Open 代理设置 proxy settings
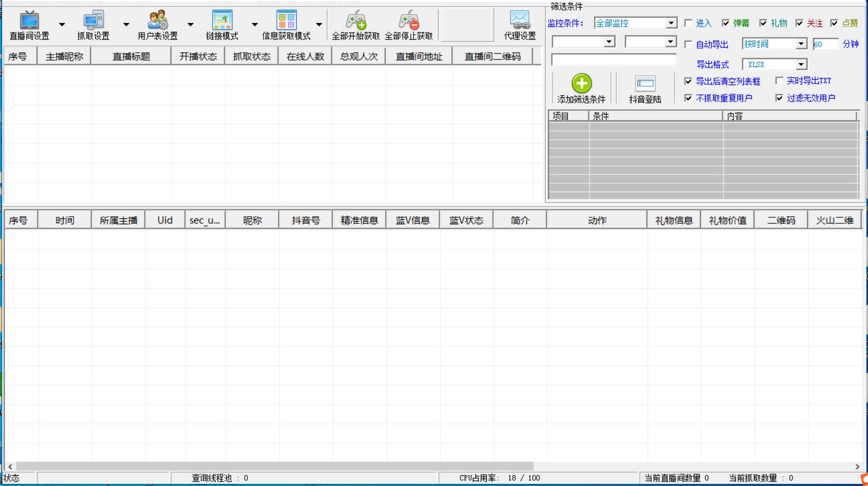 tap(519, 25)
